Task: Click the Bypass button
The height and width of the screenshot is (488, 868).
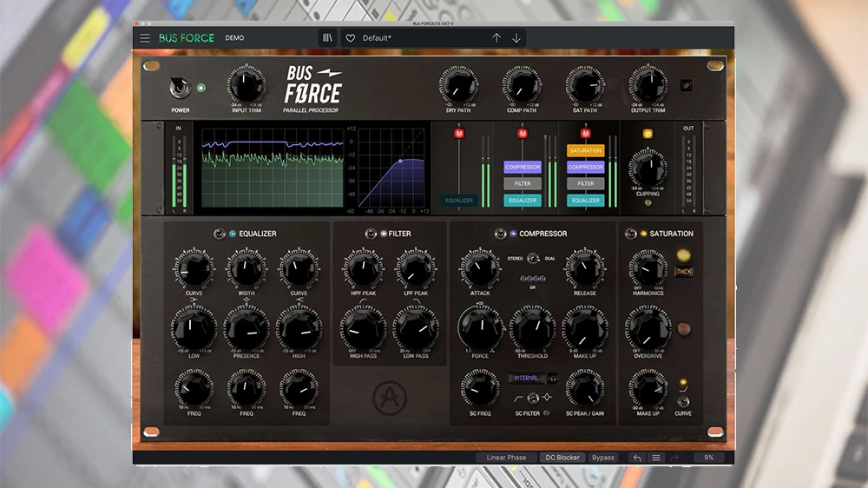Action: click(602, 458)
